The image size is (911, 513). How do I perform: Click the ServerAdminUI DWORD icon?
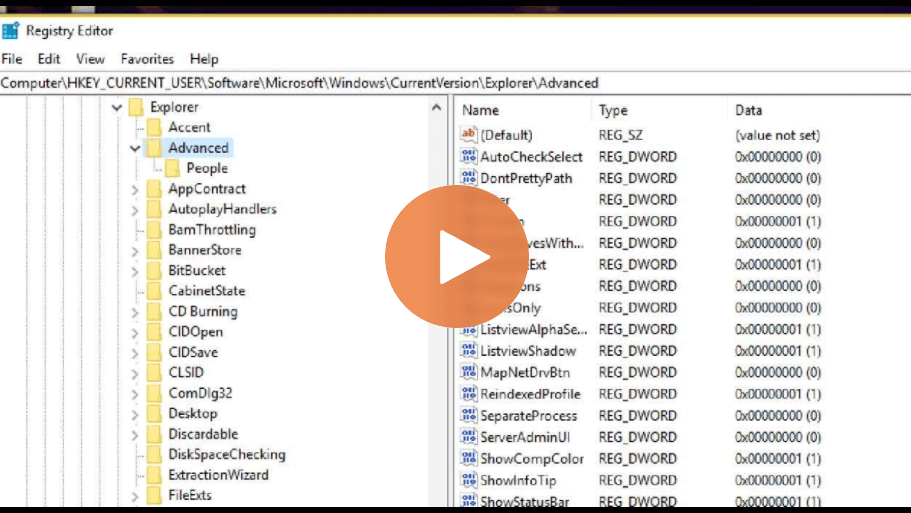click(x=469, y=437)
